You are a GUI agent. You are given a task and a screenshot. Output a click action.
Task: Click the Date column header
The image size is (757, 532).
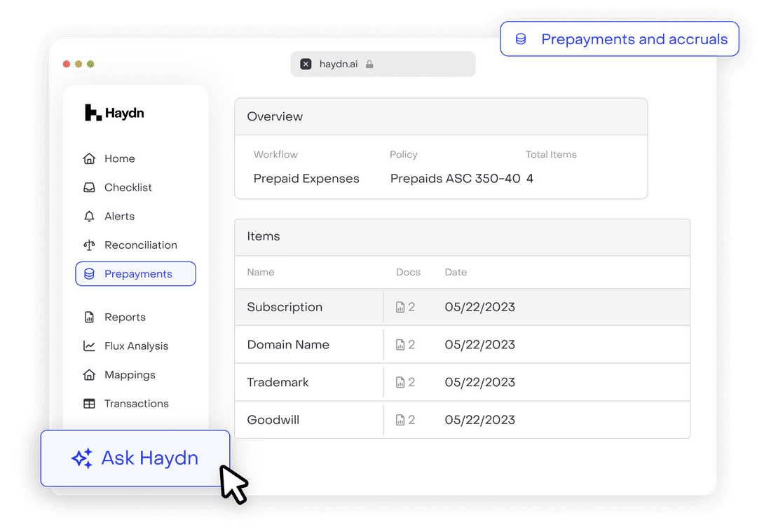tap(456, 272)
